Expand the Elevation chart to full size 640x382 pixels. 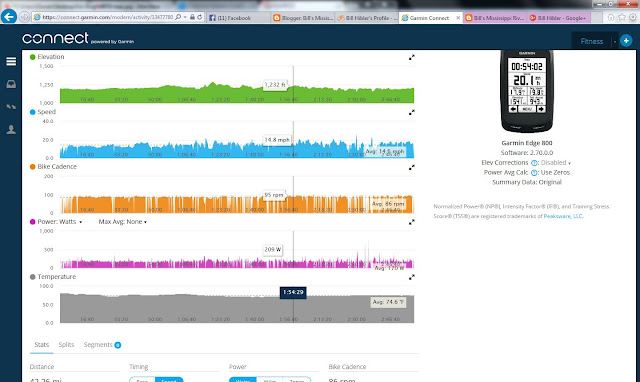point(411,58)
